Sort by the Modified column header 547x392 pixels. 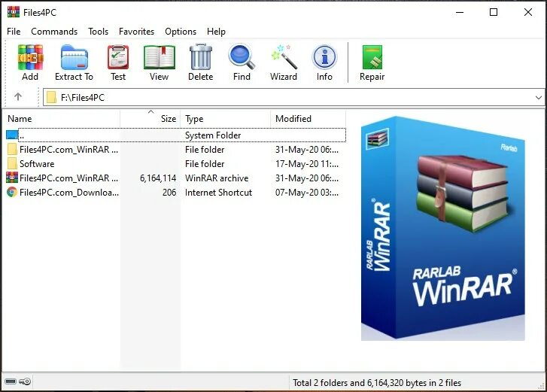308,119
